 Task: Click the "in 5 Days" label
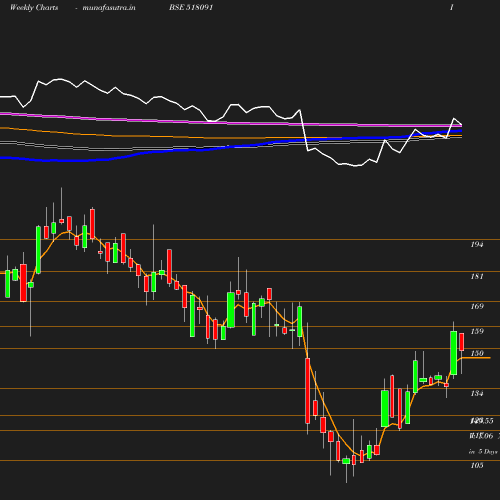point(483,452)
